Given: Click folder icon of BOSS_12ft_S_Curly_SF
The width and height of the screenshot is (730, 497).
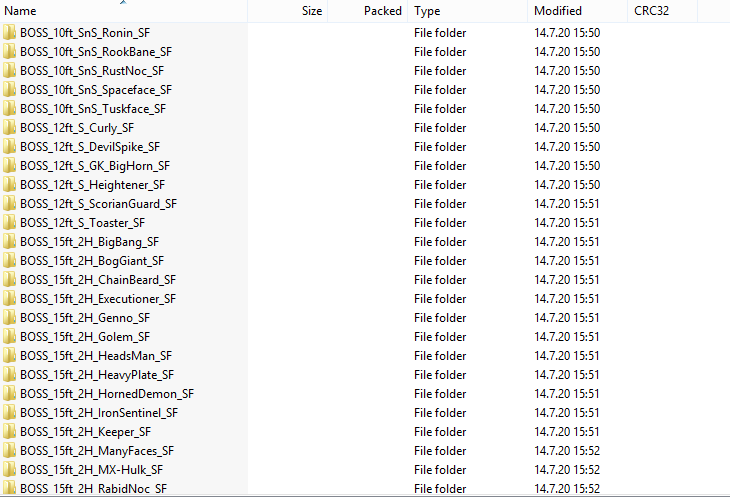Looking at the screenshot, I should 9,128.
